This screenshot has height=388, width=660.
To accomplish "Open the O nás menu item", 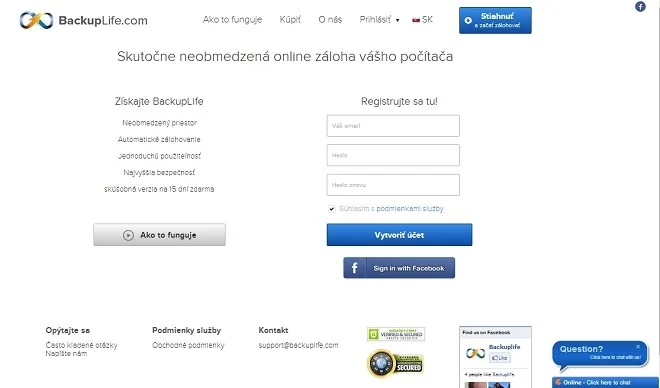I will tap(330, 20).
